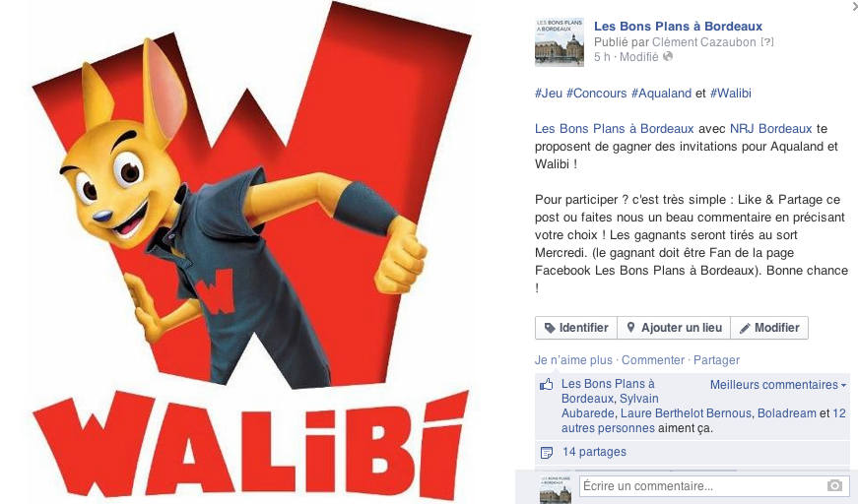The width and height of the screenshot is (858, 504).
Task: Click the tag icon on Identifier button
Action: click(x=550, y=328)
